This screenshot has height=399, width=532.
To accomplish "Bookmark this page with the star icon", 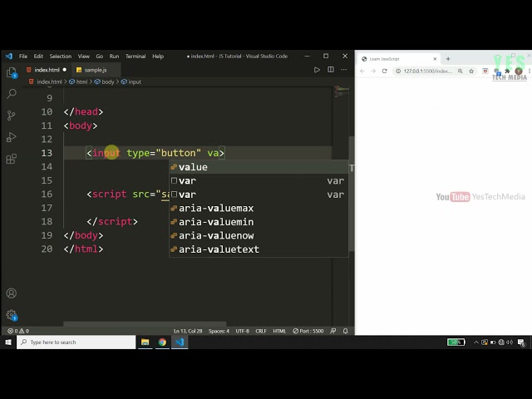I will pyautogui.click(x=471, y=71).
